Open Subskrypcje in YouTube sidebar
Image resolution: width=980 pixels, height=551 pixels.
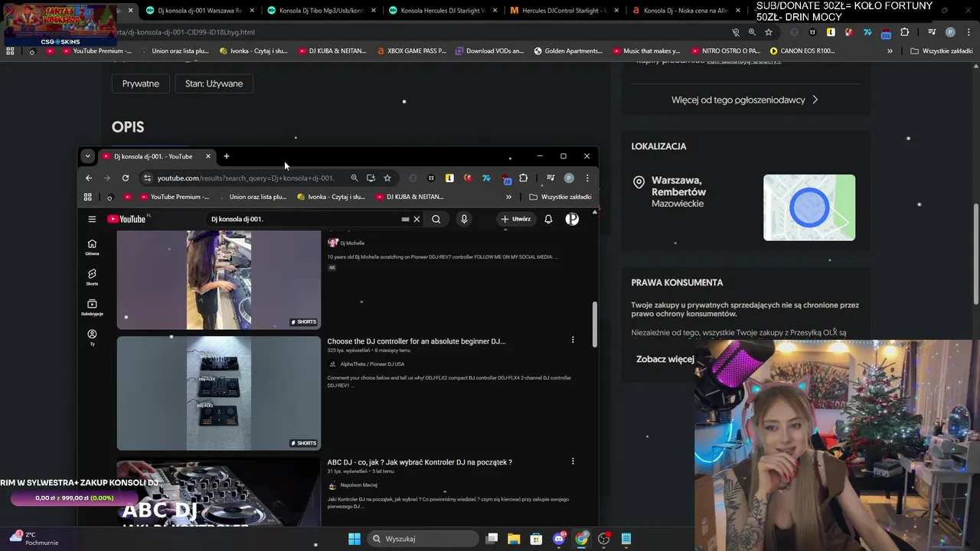point(92,307)
